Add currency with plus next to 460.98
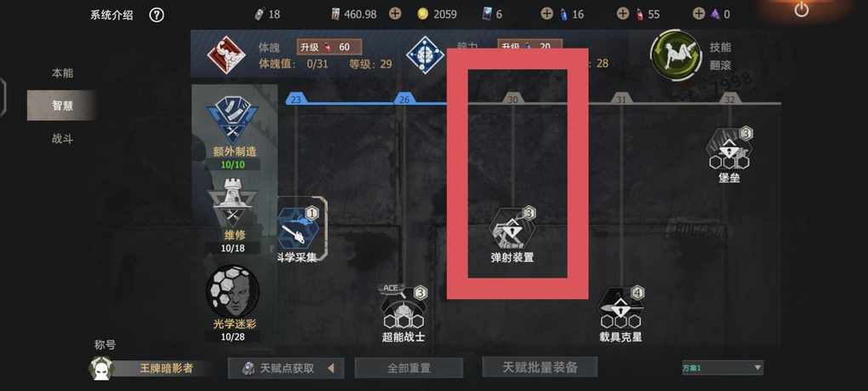868x391 pixels. tap(395, 14)
